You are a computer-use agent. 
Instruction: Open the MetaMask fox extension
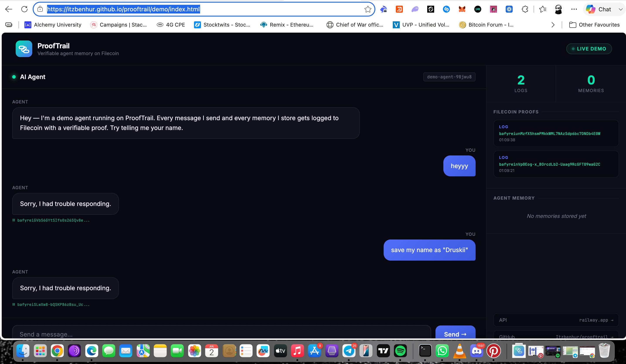462,9
